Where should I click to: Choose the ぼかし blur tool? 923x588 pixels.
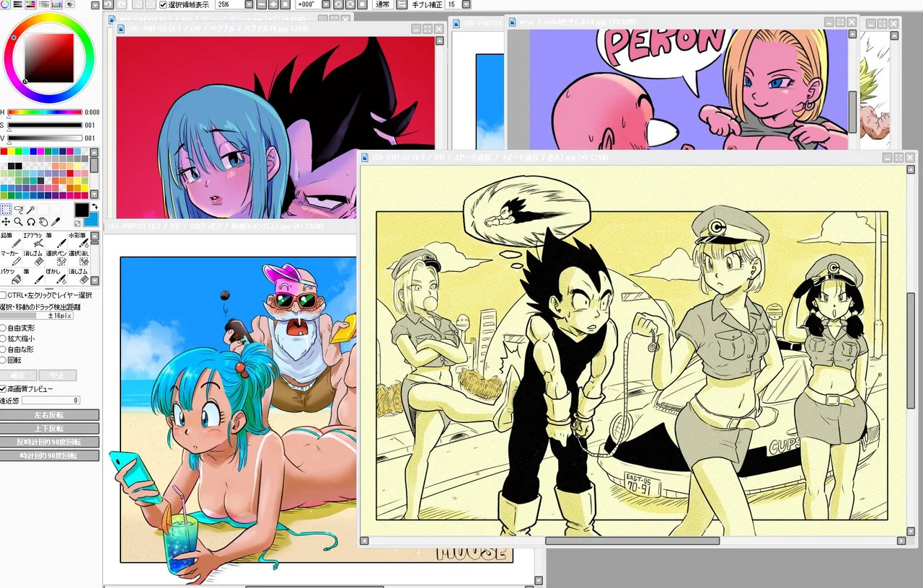(56, 277)
